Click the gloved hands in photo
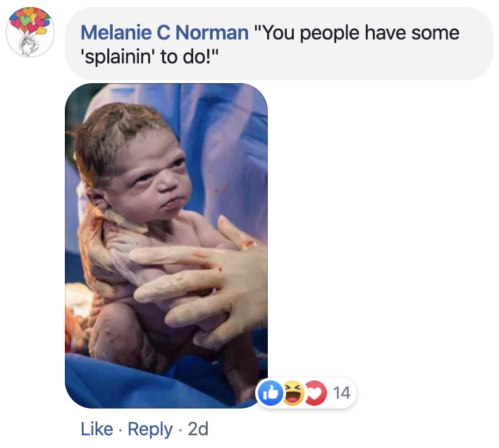 pos(204,280)
